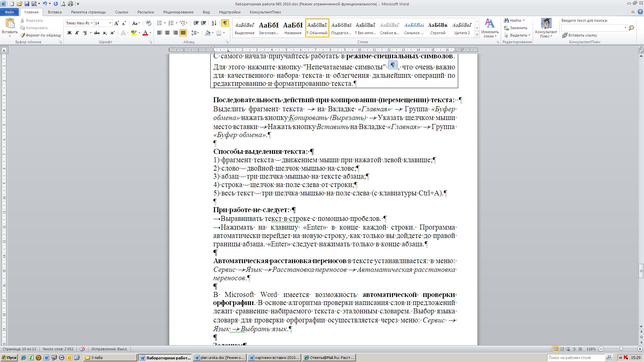
Task: Click the Paste (Вставить) clipboard icon
Action: [10, 23]
